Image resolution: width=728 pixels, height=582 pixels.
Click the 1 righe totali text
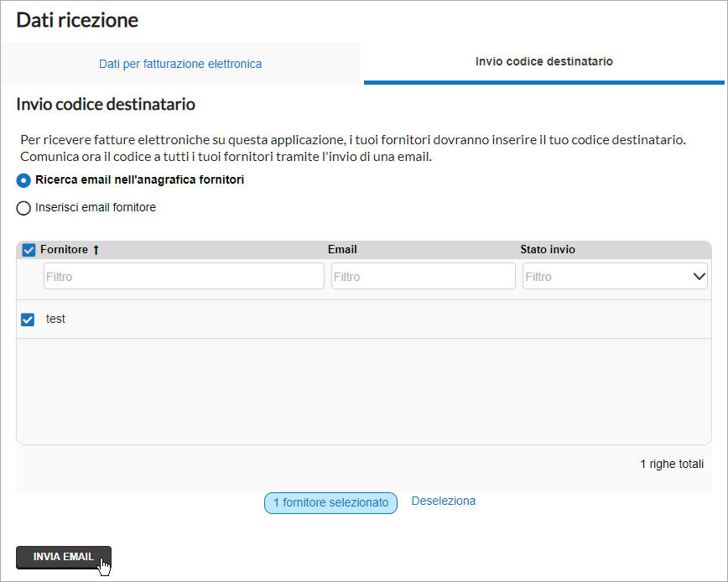(x=672, y=464)
